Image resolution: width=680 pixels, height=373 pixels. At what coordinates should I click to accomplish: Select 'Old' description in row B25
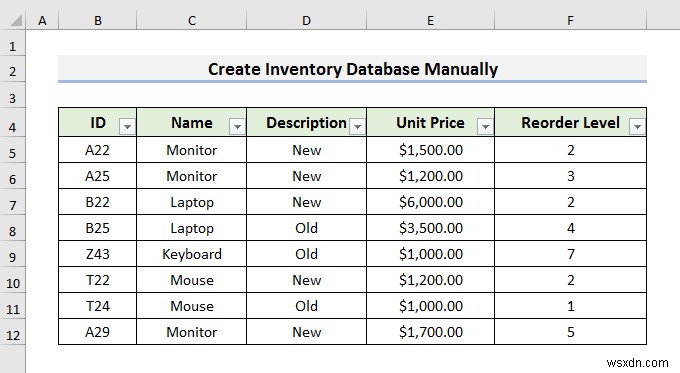307,228
